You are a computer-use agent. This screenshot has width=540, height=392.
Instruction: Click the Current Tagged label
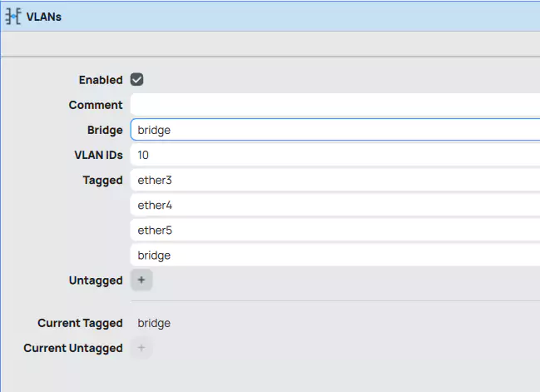click(x=80, y=323)
